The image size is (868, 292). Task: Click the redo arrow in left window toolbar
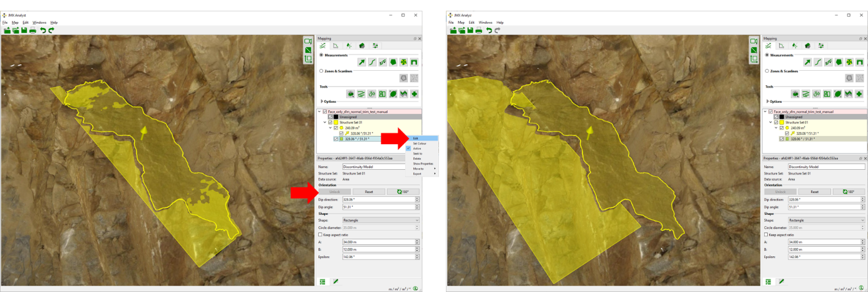51,30
